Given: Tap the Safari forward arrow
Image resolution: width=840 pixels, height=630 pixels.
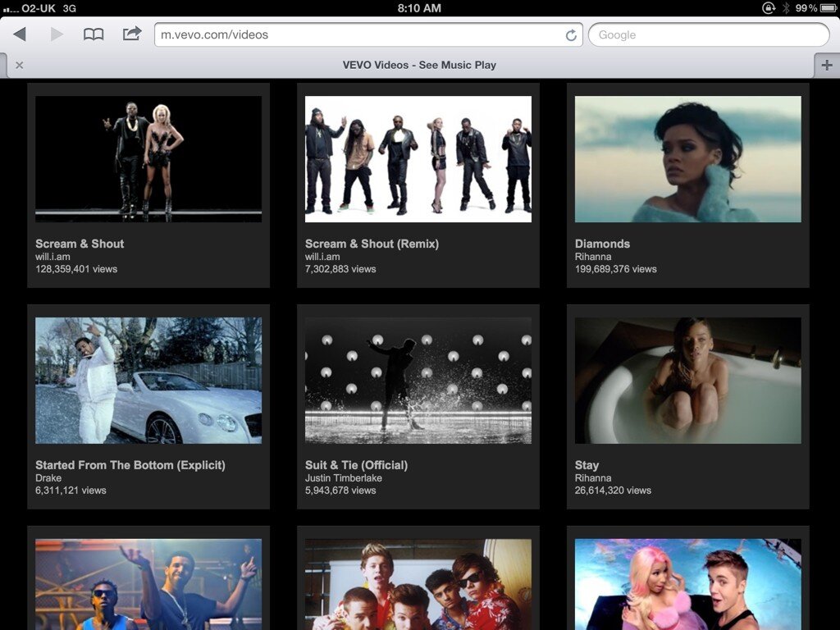Looking at the screenshot, I should (x=57, y=34).
